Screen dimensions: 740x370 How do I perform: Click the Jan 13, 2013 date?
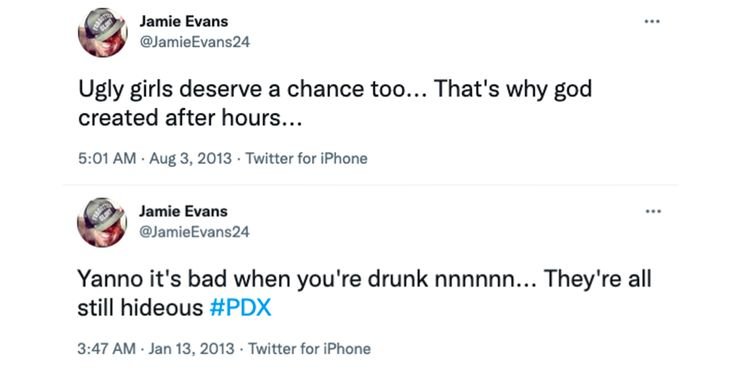(x=191, y=349)
